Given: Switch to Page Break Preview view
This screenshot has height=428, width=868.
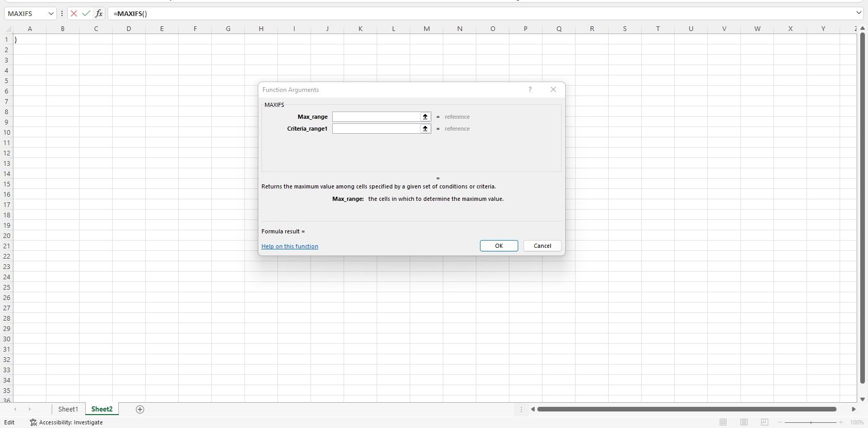Looking at the screenshot, I should [x=764, y=422].
